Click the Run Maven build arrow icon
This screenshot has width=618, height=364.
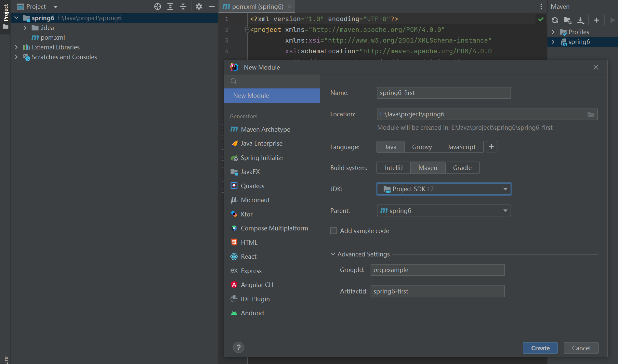pyautogui.click(x=613, y=20)
